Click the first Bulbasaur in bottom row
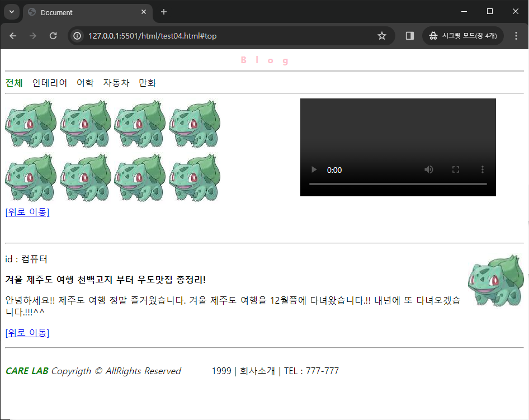Screen dimensions: 529x420 point(31,177)
